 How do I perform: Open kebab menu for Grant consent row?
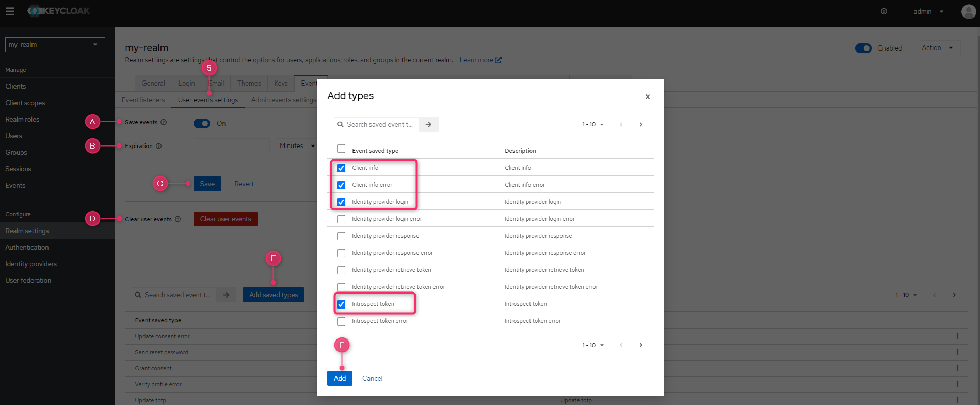pos(957,368)
